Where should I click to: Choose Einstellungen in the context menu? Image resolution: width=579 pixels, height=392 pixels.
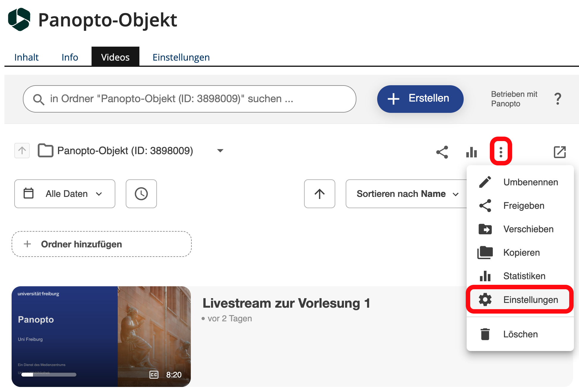click(x=520, y=299)
